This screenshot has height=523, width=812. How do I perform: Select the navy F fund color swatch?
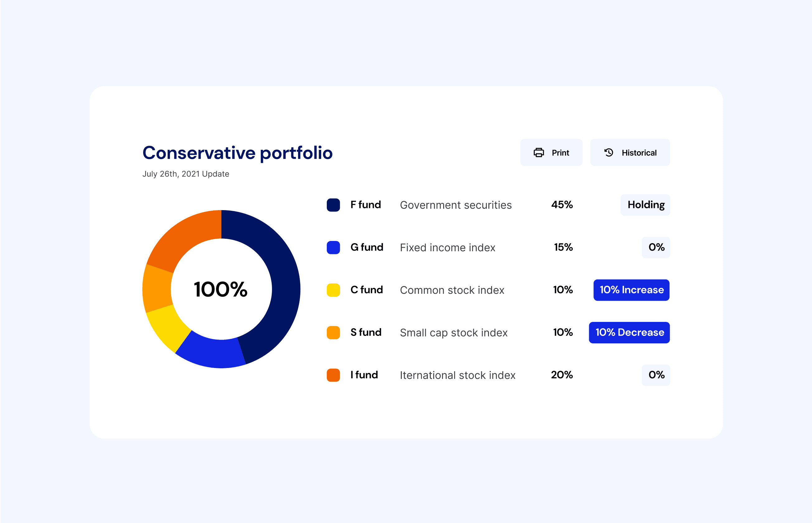coord(333,205)
